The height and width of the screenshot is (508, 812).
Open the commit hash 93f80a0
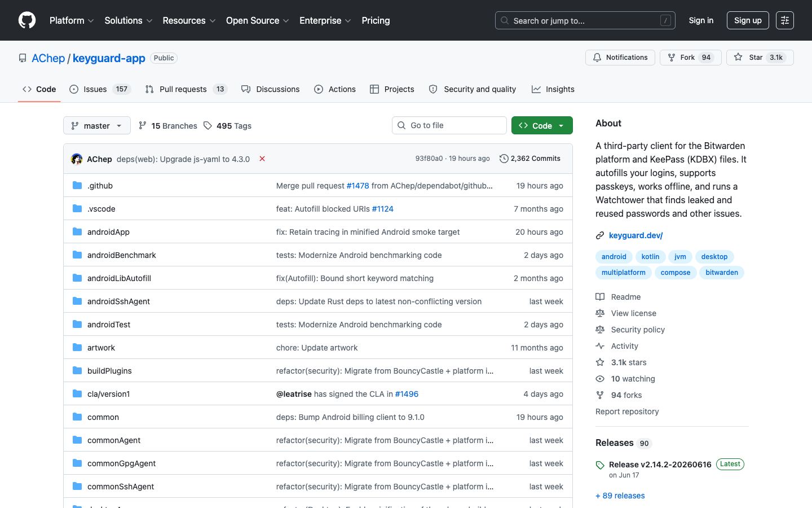[429, 159]
